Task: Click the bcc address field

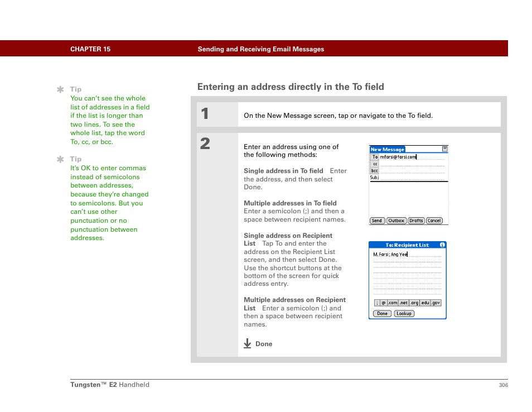Action: [x=412, y=171]
